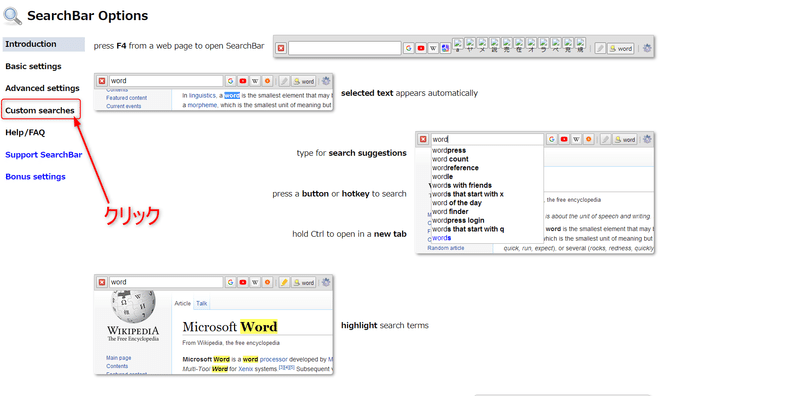Click the search field in the selected text preview
Screen dimensions: 800x396
coord(166,81)
